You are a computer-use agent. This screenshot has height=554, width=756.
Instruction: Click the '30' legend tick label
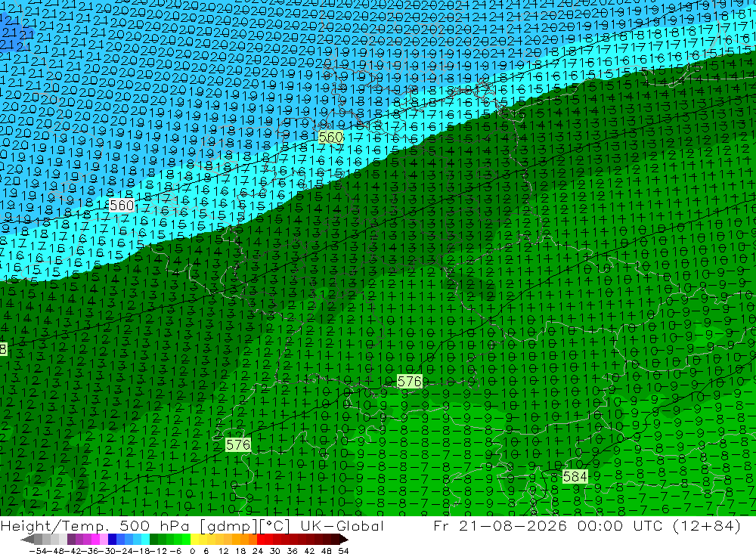[275, 551]
